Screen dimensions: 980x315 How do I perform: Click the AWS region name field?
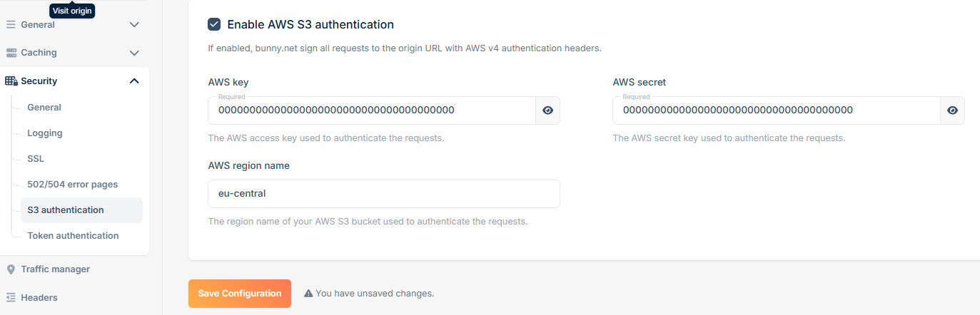coord(384,194)
